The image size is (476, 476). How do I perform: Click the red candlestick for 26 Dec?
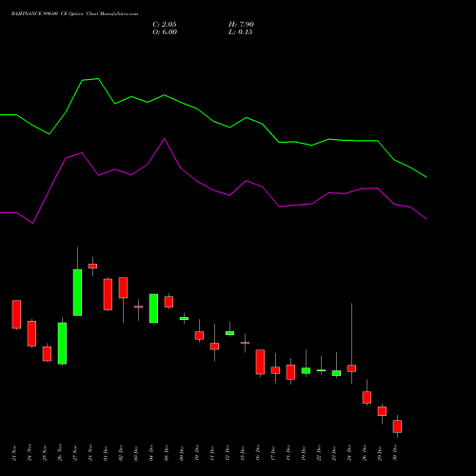(367, 397)
